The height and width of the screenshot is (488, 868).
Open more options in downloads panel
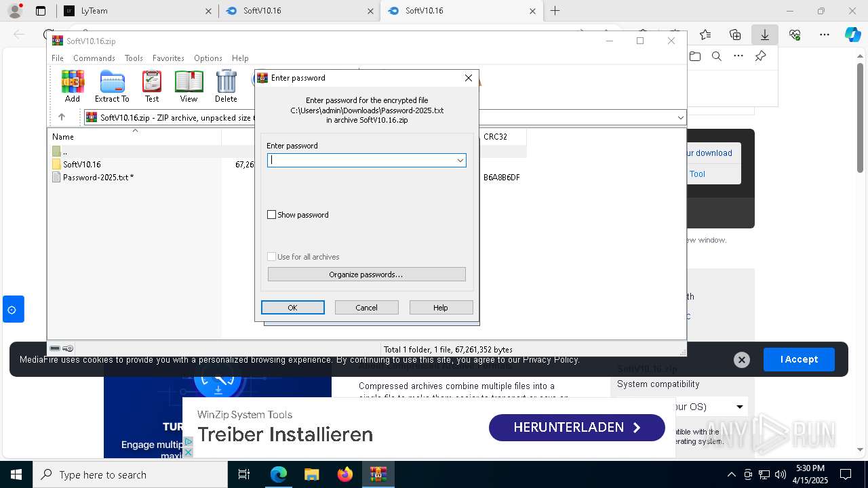click(x=738, y=56)
